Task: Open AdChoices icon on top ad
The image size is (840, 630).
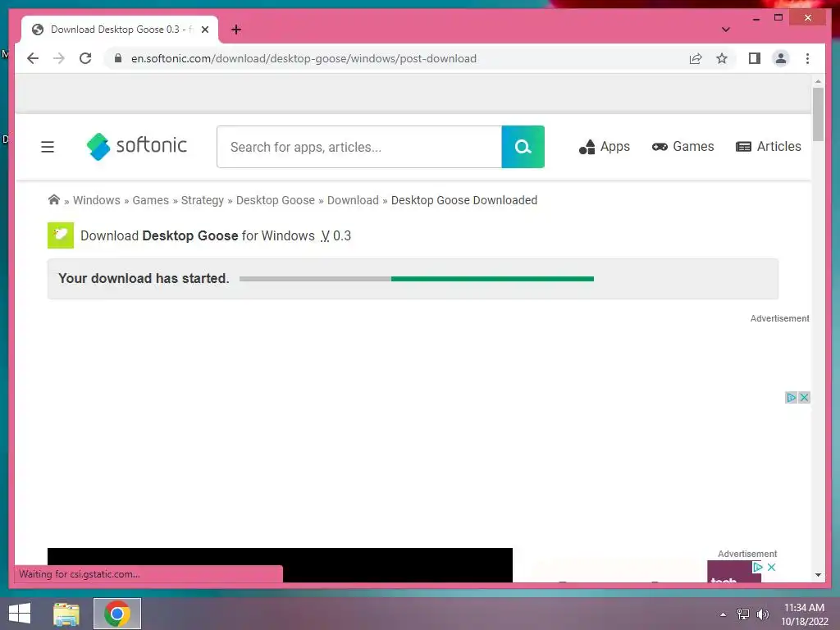Action: (x=791, y=398)
